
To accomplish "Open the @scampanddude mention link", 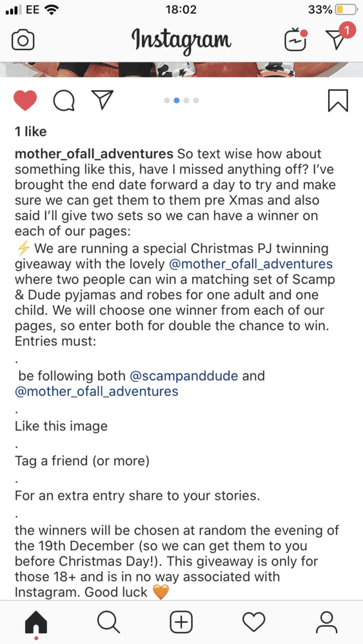I will pyautogui.click(x=184, y=376).
